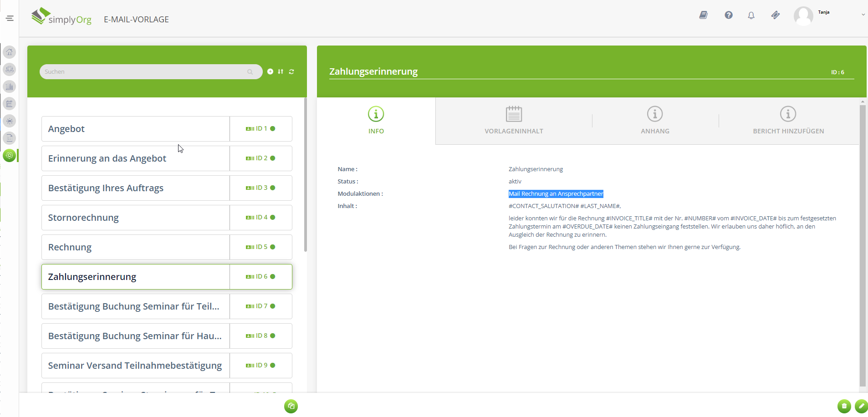Open the handbook book icon
868x417 pixels.
tap(704, 15)
